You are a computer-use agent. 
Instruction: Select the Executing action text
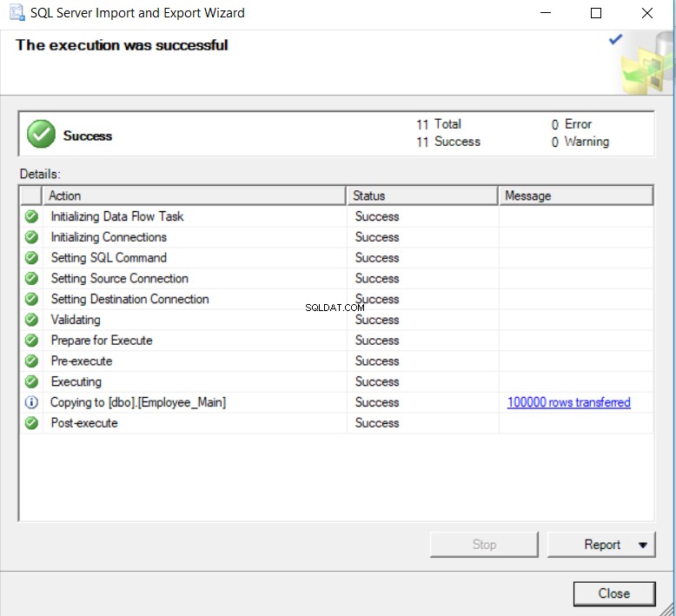point(76,381)
